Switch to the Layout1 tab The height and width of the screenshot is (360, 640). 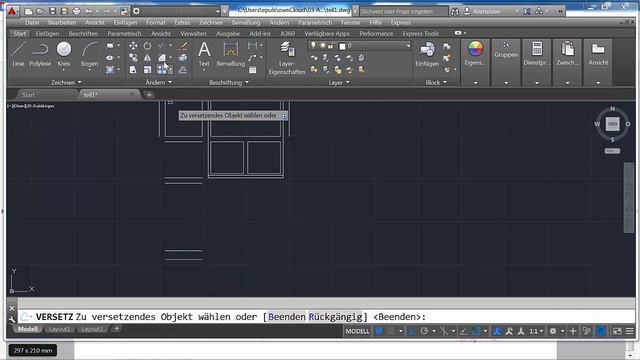(60, 329)
